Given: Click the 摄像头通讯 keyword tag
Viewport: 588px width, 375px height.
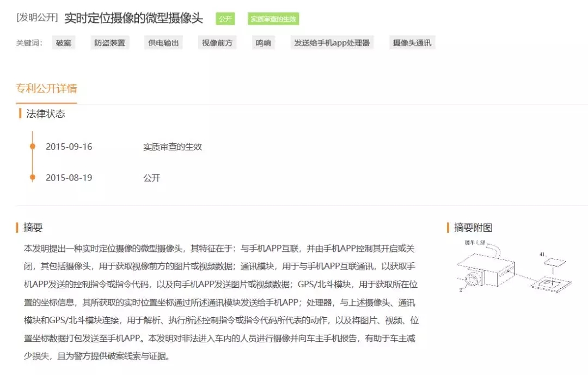Looking at the screenshot, I should [x=412, y=43].
